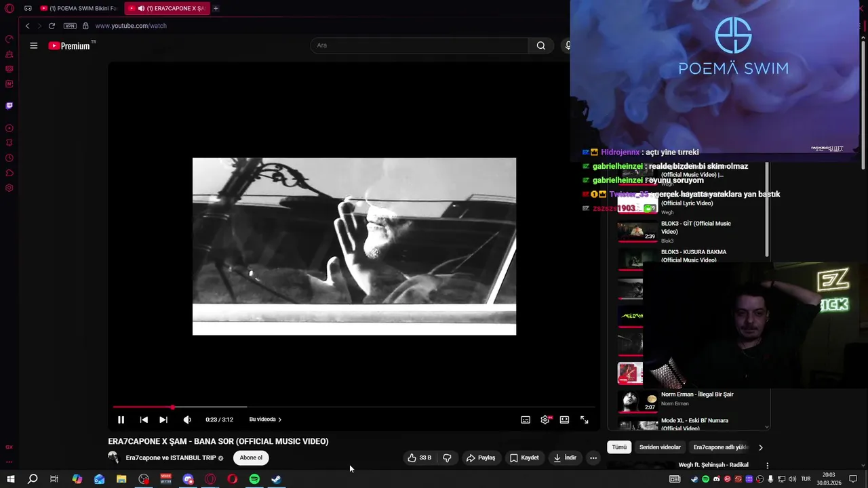Reload the page with refresh icon
This screenshot has width=868, height=488.
pyautogui.click(x=52, y=26)
